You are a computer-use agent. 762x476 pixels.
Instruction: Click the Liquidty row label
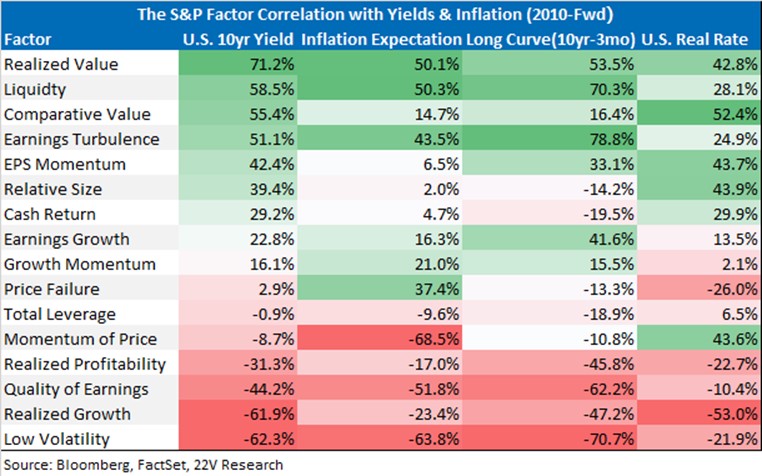(35, 89)
